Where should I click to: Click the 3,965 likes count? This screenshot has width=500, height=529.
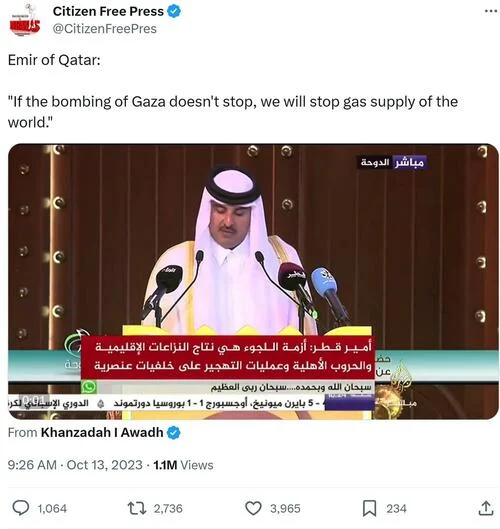point(285,508)
